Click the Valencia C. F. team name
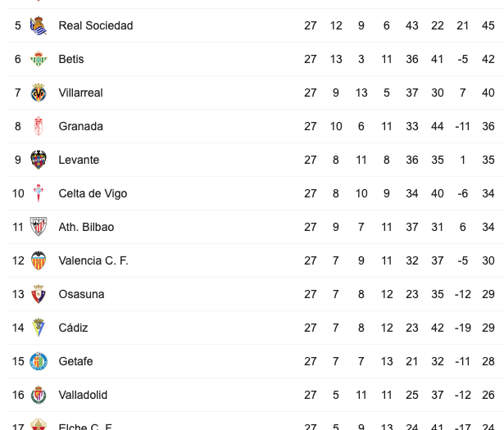504x430 pixels. tap(93, 260)
